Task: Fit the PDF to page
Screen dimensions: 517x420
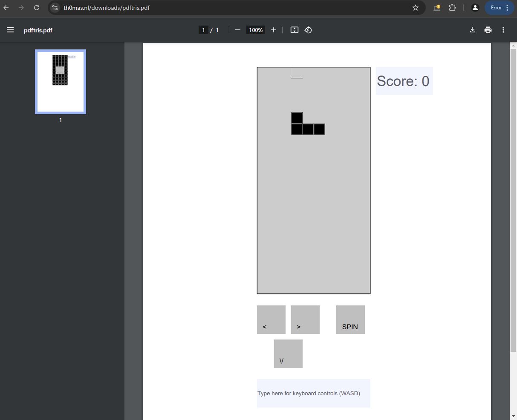Action: [x=295, y=30]
